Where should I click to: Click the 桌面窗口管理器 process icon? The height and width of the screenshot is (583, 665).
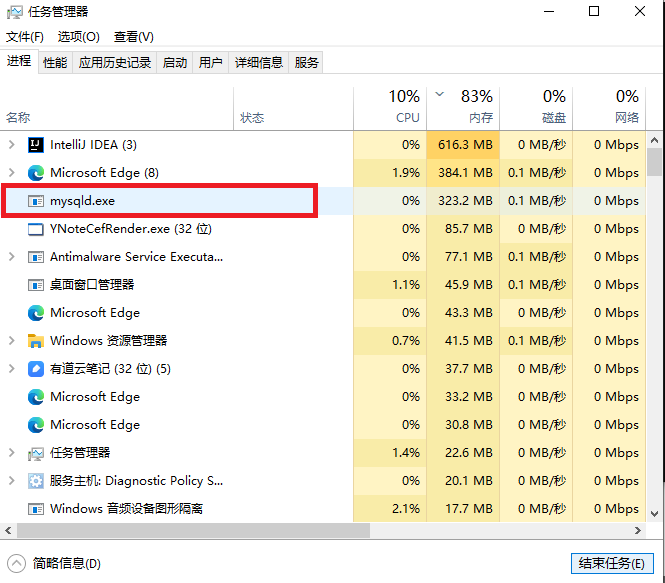pos(36,285)
